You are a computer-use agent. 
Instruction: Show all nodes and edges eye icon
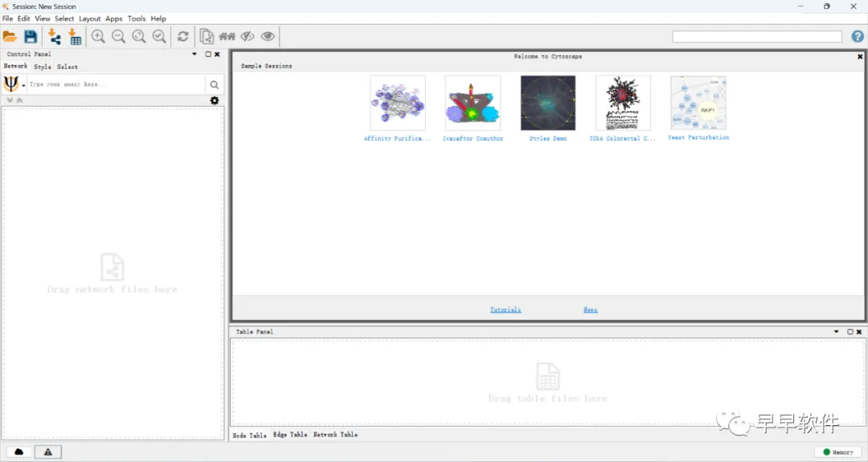coord(268,36)
